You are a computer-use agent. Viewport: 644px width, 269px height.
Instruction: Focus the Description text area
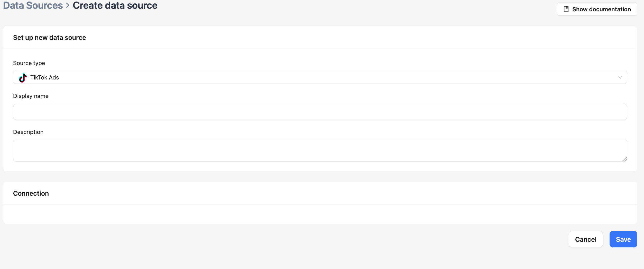(320, 150)
